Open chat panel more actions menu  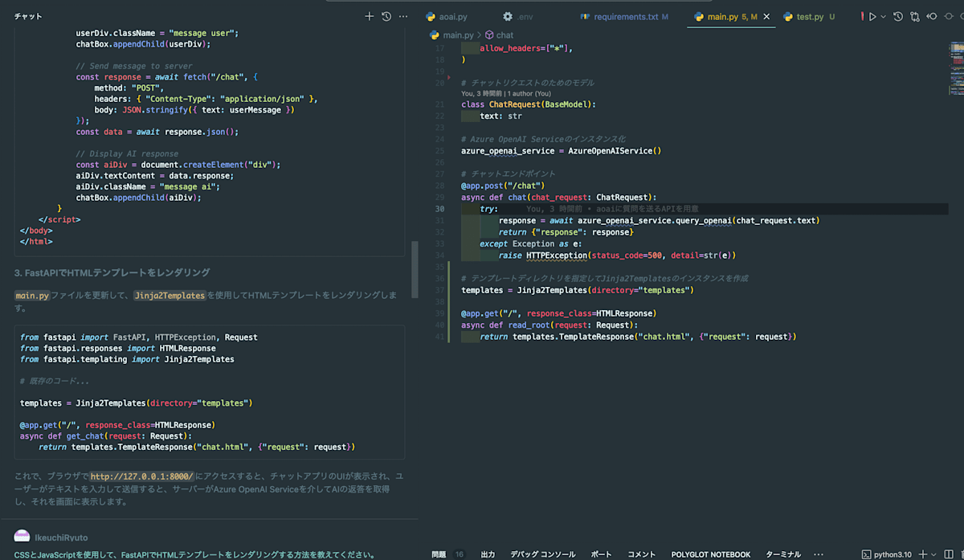(x=403, y=16)
